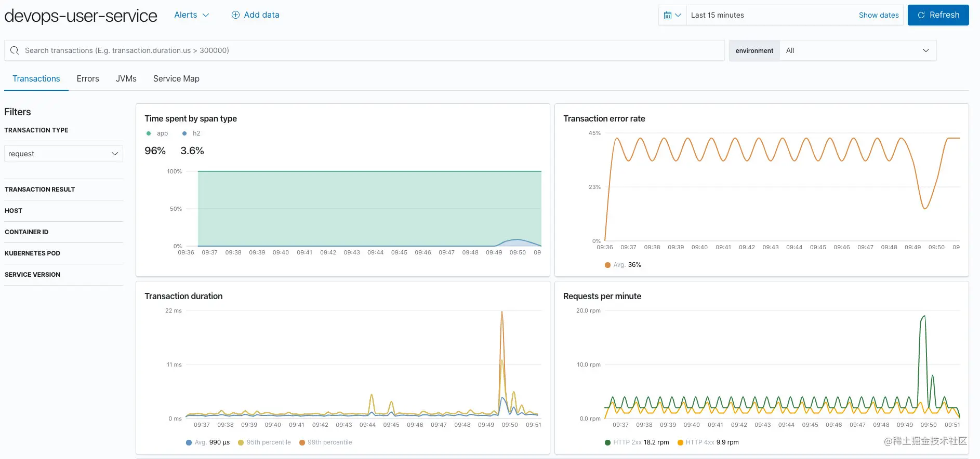Open the Service Map tab
Viewport: 980px width, 459px height.
click(x=176, y=79)
